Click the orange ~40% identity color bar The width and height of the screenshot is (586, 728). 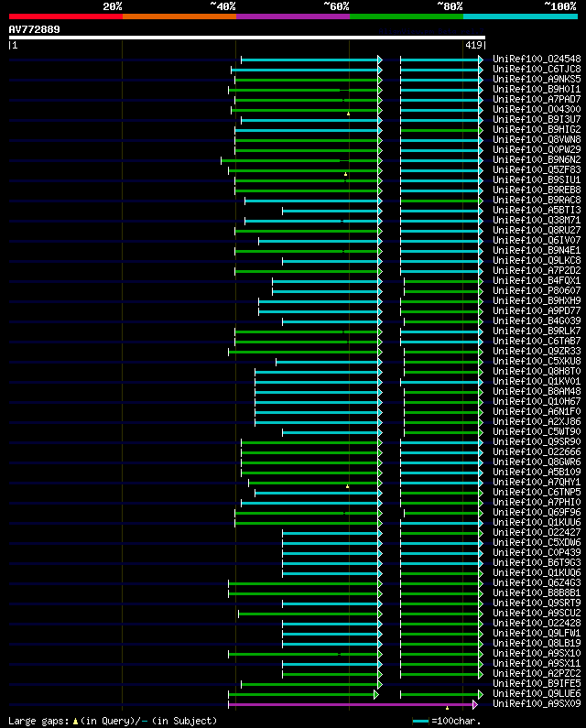click(x=179, y=16)
